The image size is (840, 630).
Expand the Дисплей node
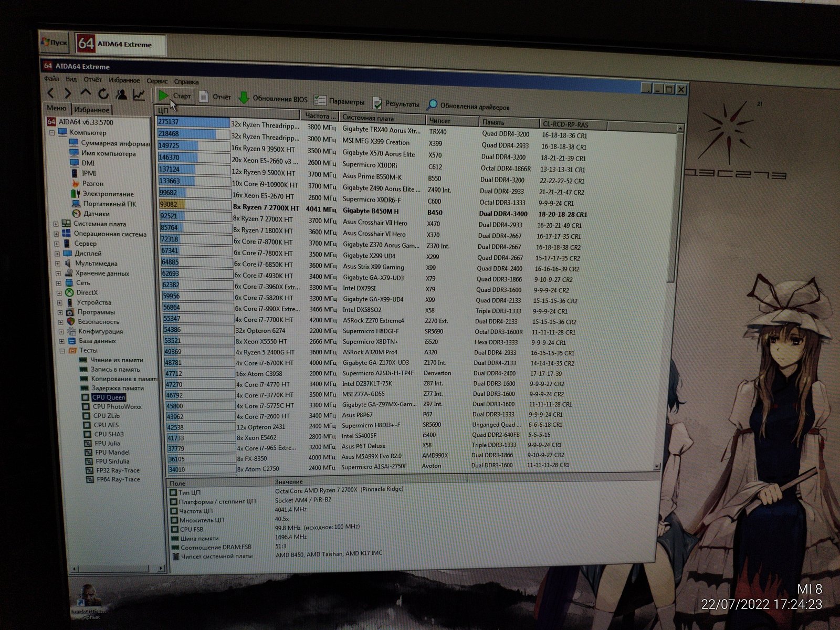[x=58, y=254]
